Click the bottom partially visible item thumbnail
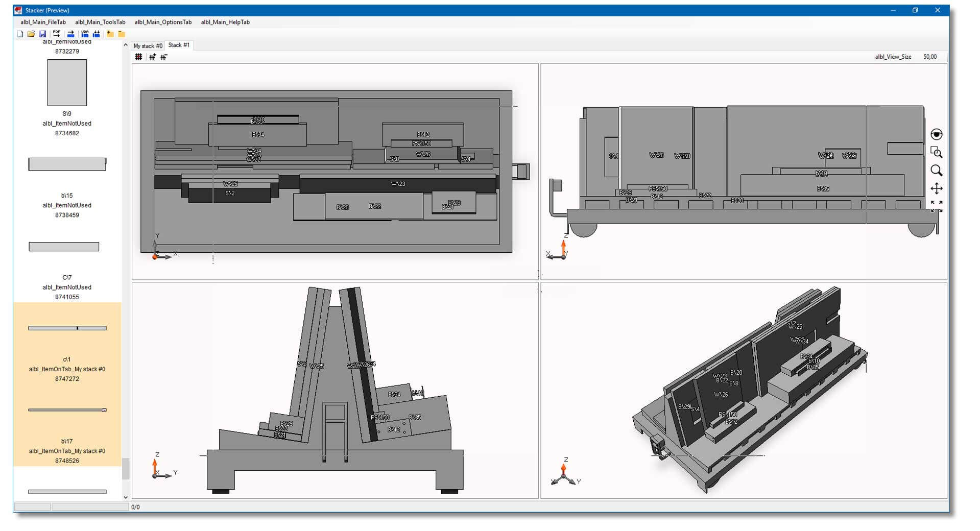Screen dimensions: 980x531 (x=67, y=492)
